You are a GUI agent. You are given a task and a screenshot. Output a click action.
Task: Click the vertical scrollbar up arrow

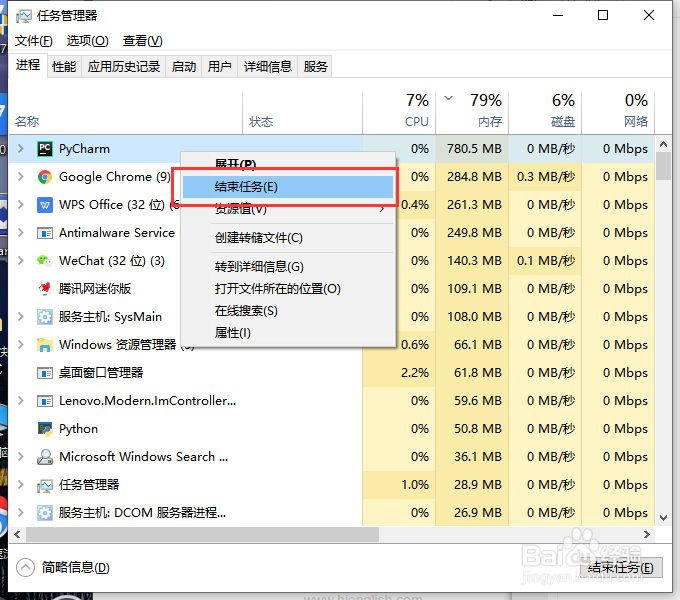click(x=664, y=144)
